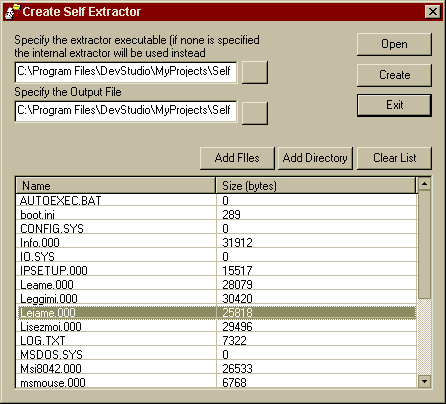Click the Create Self Extractor title bar icon
Viewport: 446px width, 404px height.
coord(12,12)
